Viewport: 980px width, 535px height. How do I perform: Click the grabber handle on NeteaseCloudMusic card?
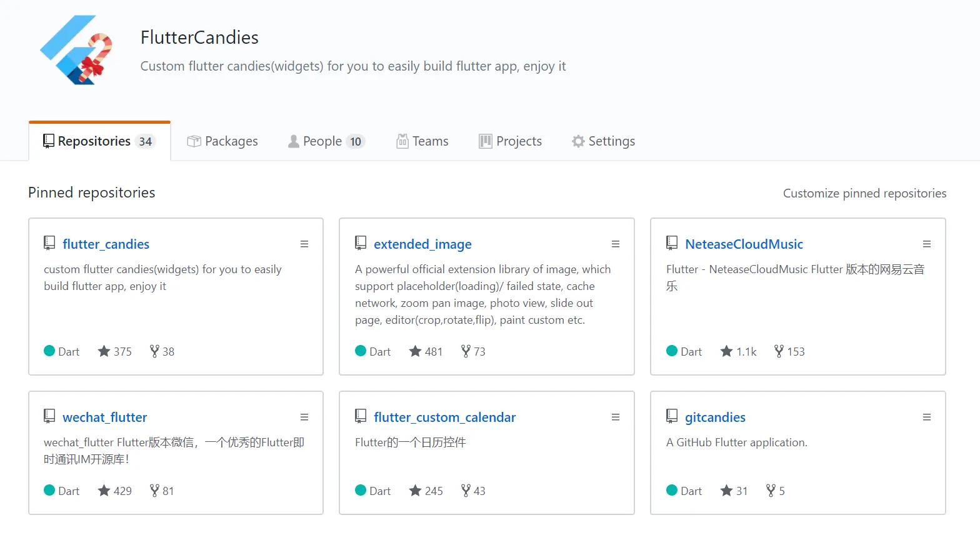(x=927, y=244)
